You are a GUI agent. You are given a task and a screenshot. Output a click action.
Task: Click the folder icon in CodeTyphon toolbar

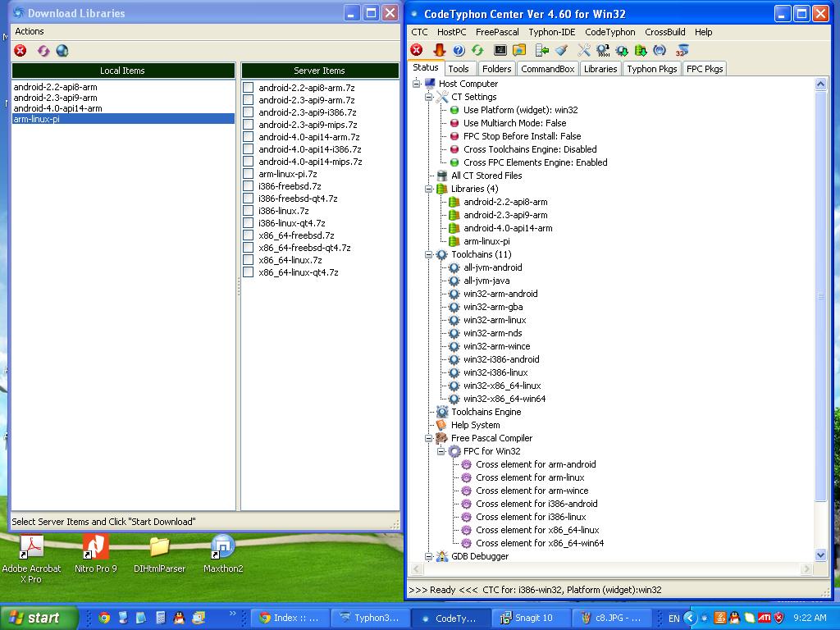click(519, 50)
